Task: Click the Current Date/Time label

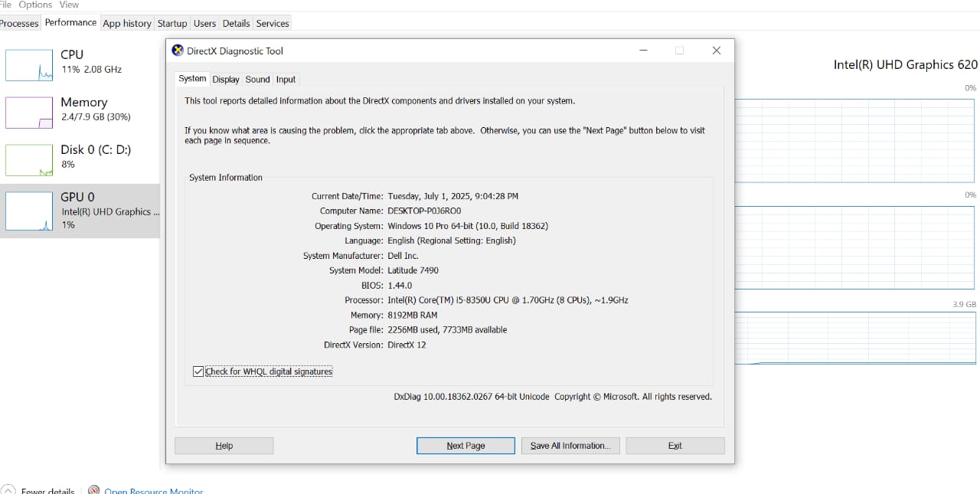Action: 348,196
